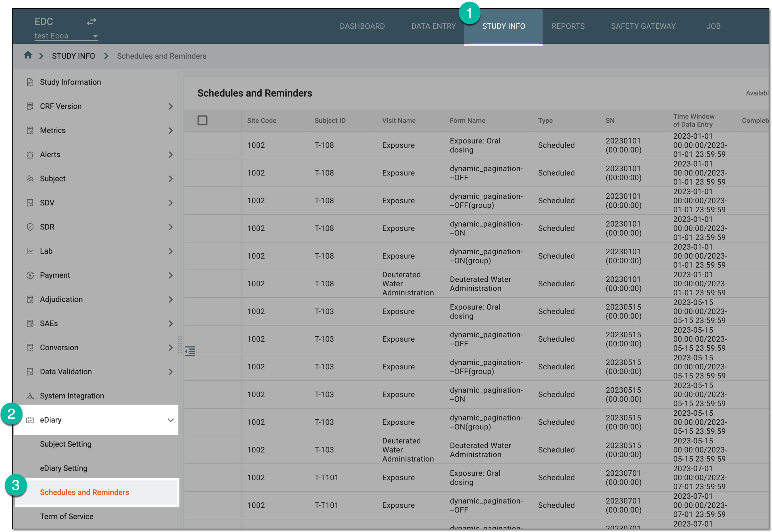Click the Payment currency icon
Image resolution: width=772 pixels, height=532 pixels.
30,275
